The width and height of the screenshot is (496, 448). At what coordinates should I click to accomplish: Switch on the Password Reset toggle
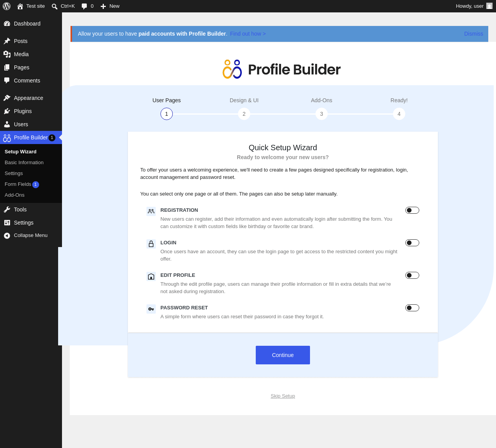click(412, 308)
